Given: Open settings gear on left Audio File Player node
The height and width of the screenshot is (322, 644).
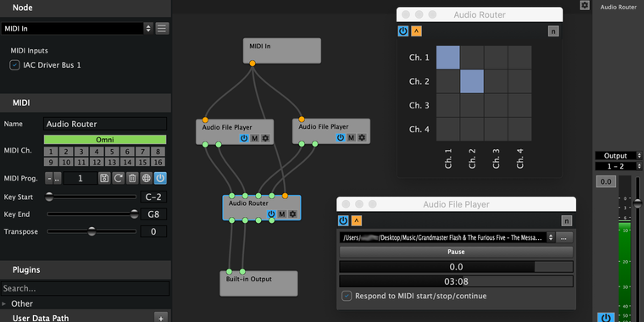Looking at the screenshot, I should pyautogui.click(x=265, y=138).
